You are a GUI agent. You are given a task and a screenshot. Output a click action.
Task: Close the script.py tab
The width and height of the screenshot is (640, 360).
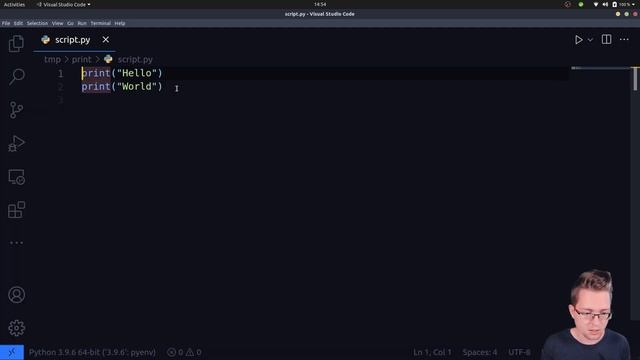tap(106, 40)
